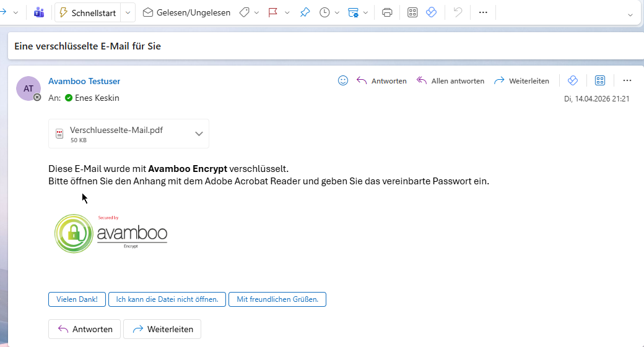Image resolution: width=644 pixels, height=347 pixels.
Task: Click recipient Enes Keskin
Action: click(x=97, y=98)
